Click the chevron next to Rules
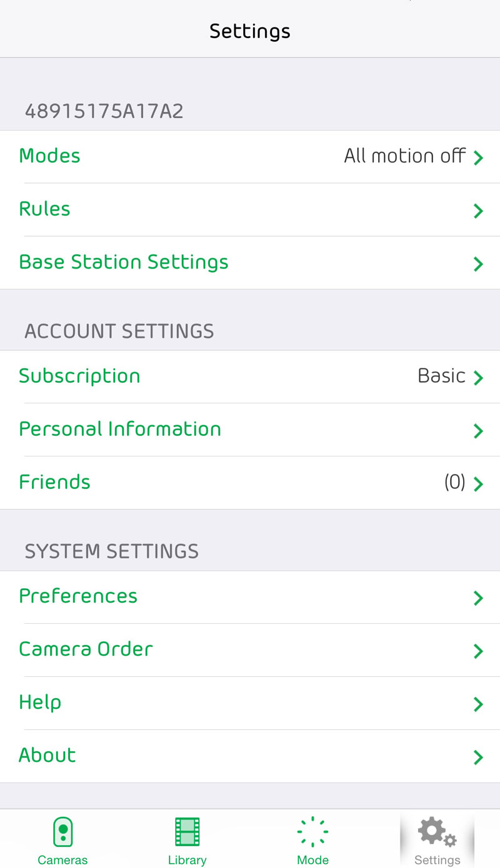Image resolution: width=500 pixels, height=868 pixels. (478, 210)
